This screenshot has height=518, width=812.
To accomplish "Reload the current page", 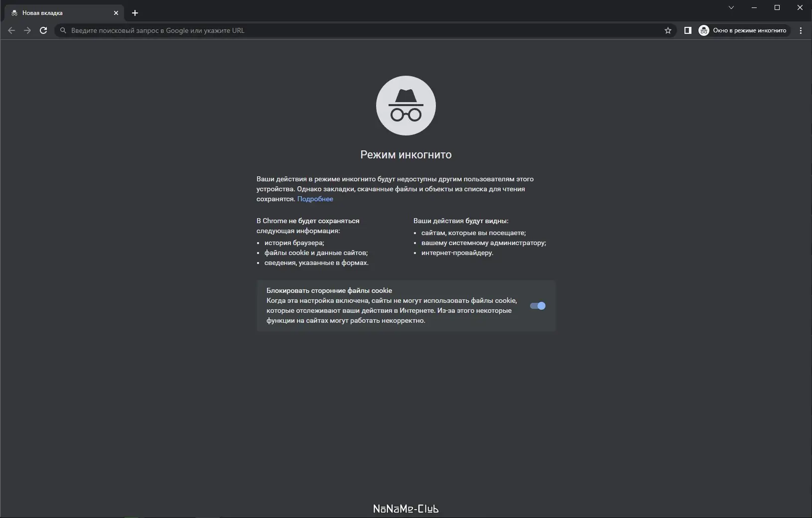I will 43,30.
